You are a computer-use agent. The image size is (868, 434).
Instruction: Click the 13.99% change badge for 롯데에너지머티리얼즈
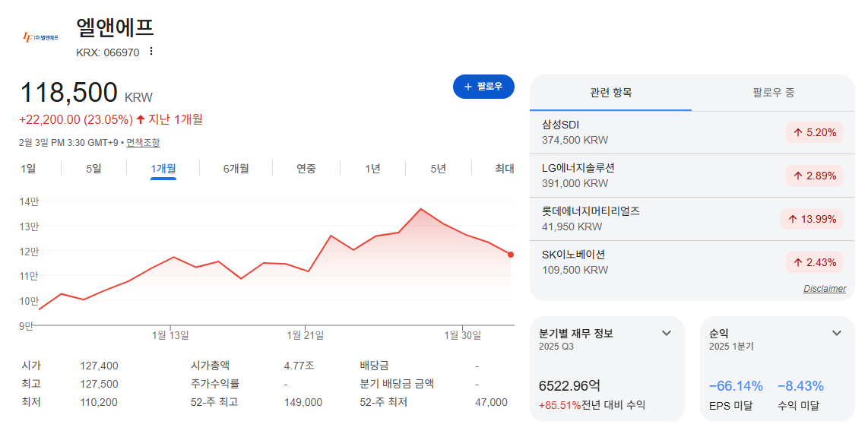[x=812, y=219]
